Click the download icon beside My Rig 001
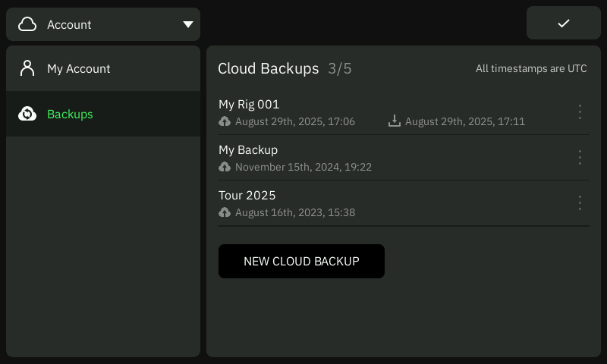The width and height of the screenshot is (607, 364). pyautogui.click(x=394, y=121)
